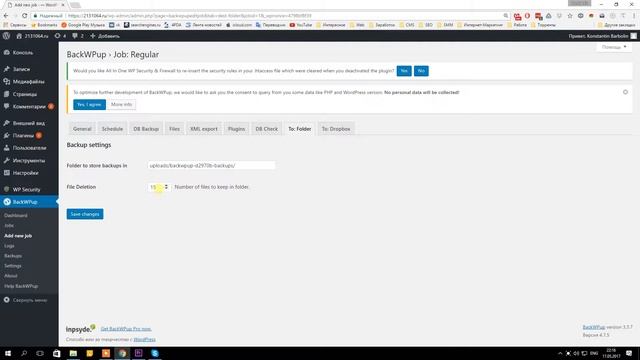This screenshot has height=360, width=640.
Task: Click into Folder to store backups field
Action: [x=211, y=165]
